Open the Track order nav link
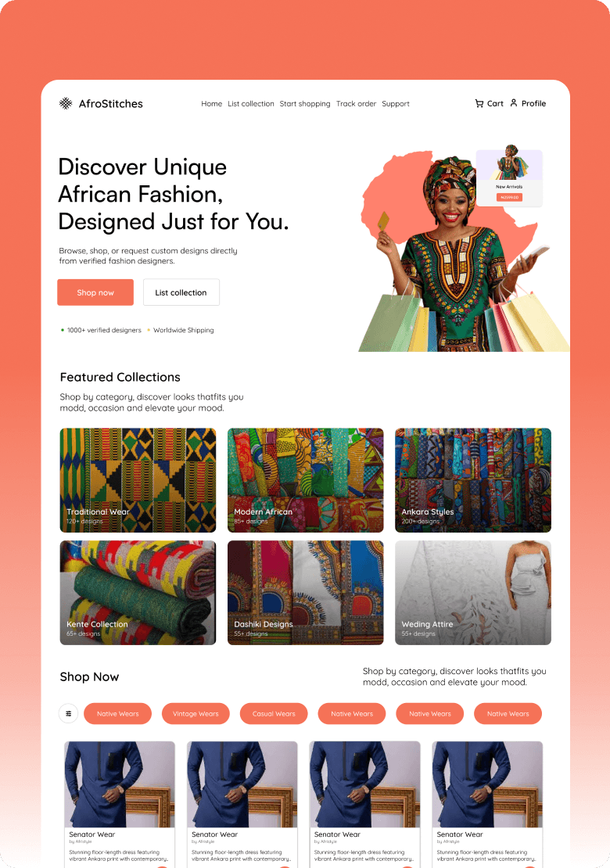Image resolution: width=610 pixels, height=868 pixels. tap(356, 103)
